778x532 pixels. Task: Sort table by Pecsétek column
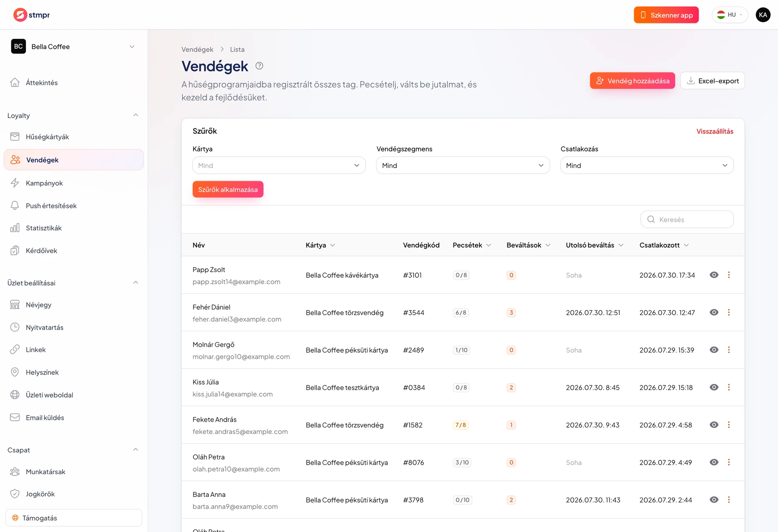click(472, 245)
